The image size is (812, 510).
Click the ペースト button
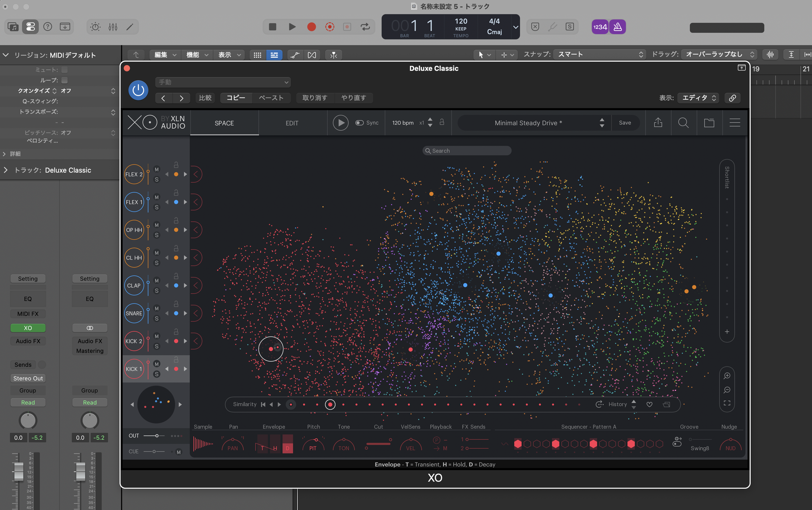[x=271, y=98]
